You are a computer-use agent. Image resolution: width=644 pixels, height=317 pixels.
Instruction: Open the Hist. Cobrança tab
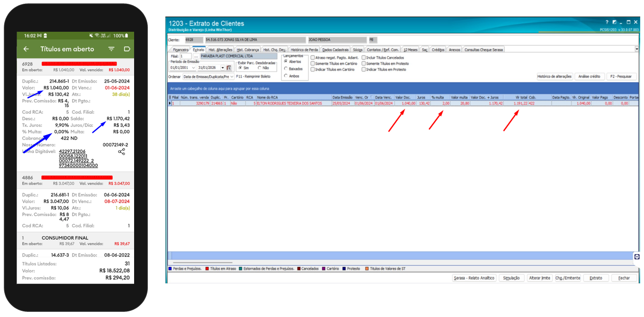coord(248,50)
